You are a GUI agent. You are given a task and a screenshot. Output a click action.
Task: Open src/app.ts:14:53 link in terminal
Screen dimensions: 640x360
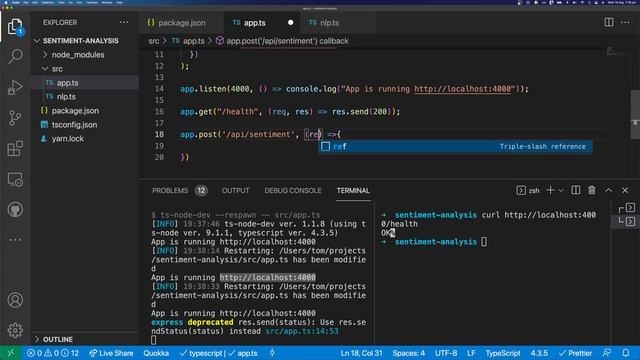click(x=302, y=331)
